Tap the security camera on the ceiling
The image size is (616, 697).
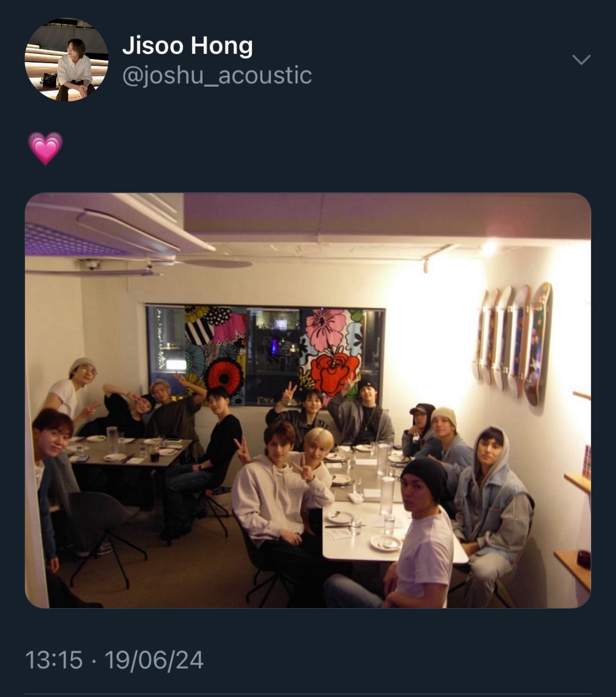92,264
